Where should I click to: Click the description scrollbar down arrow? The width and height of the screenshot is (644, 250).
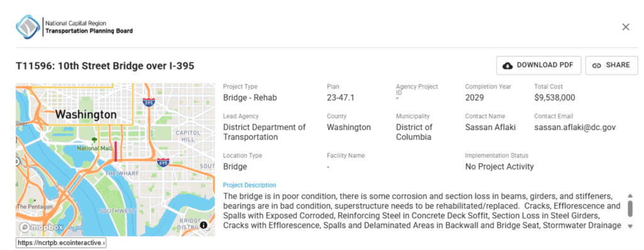click(x=630, y=226)
